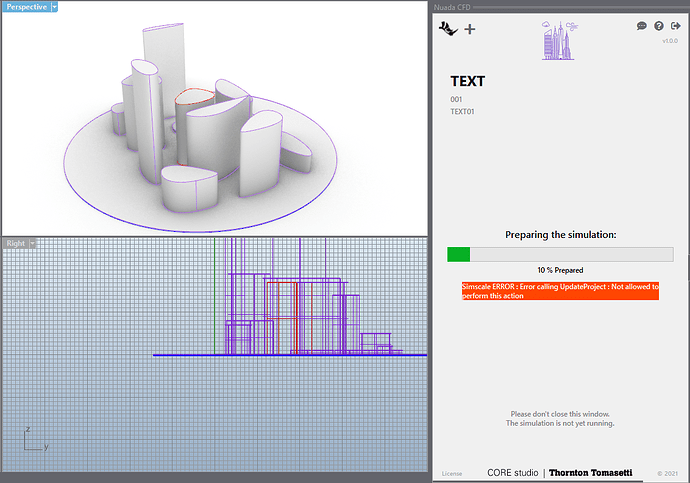Click the orange Simscale ERROR message banner
The image size is (690, 483).
coord(560,291)
